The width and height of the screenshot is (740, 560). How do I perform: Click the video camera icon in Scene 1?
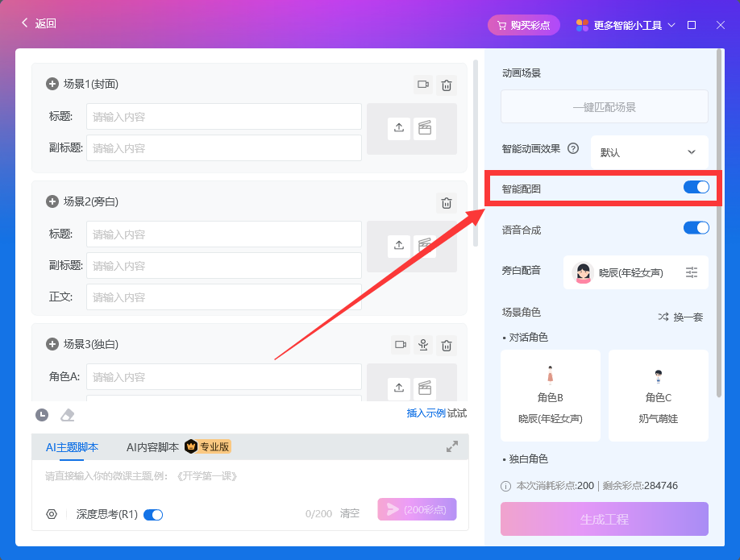[422, 85]
